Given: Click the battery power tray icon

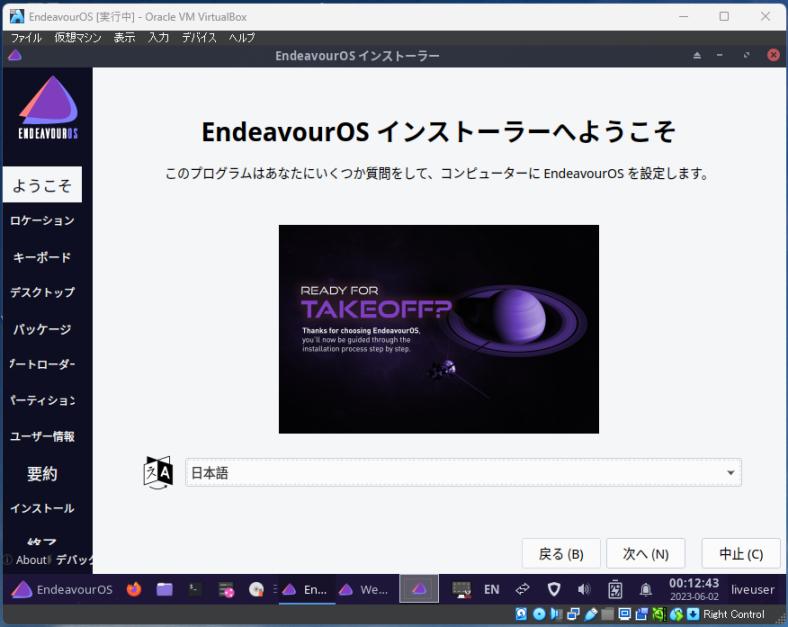Looking at the screenshot, I should [x=615, y=589].
